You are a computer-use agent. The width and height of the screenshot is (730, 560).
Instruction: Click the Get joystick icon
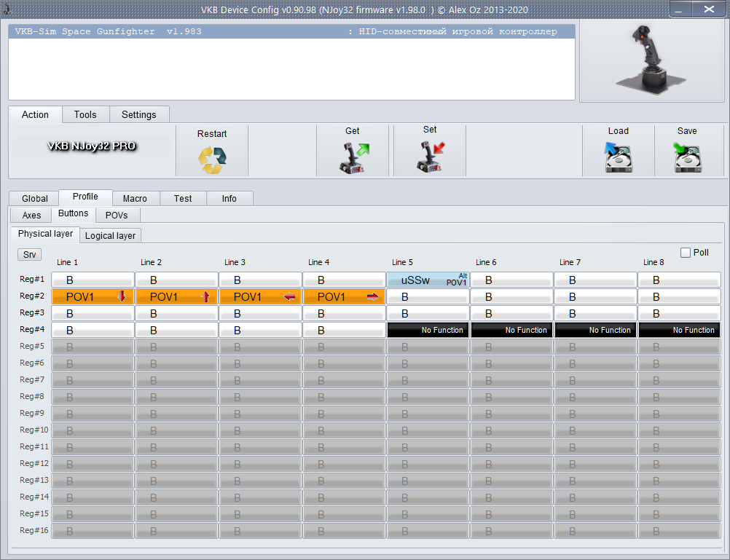click(x=354, y=159)
